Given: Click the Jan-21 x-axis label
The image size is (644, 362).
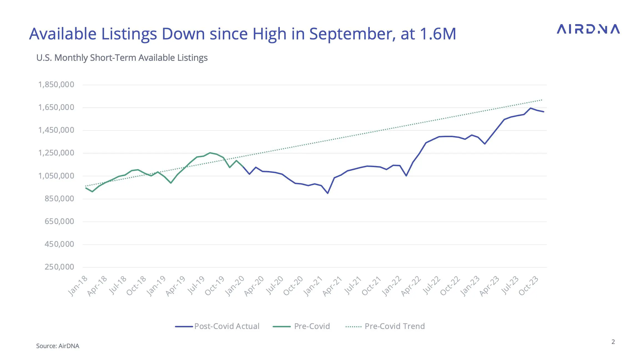Looking at the screenshot, I should coord(313,286).
